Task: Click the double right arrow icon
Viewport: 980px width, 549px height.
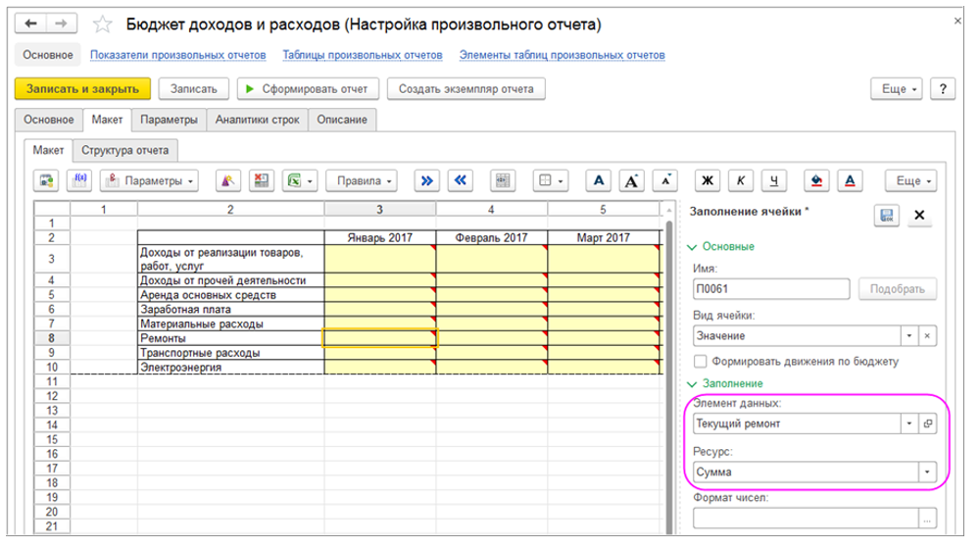Action: click(x=427, y=180)
